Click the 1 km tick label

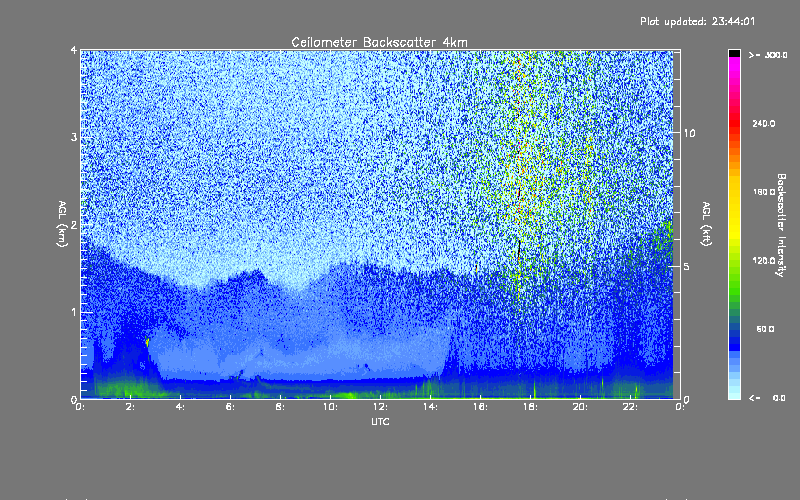coord(74,312)
